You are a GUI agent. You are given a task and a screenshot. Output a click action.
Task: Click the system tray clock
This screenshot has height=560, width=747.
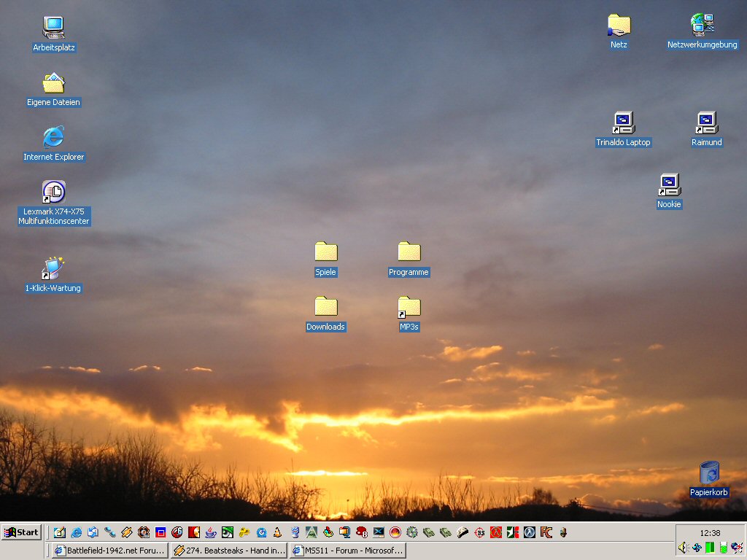point(710,533)
